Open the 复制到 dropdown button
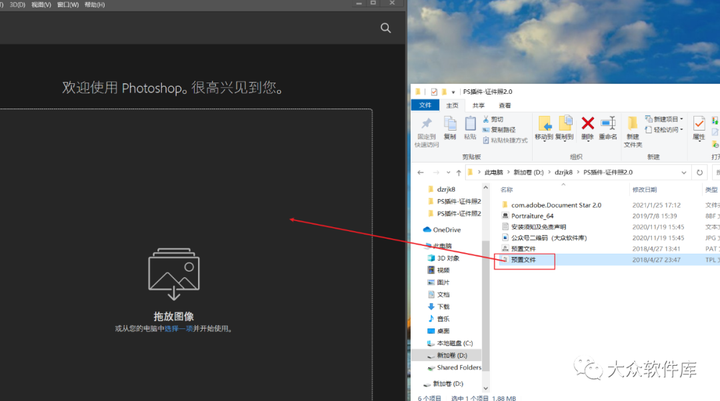 pyautogui.click(x=565, y=129)
